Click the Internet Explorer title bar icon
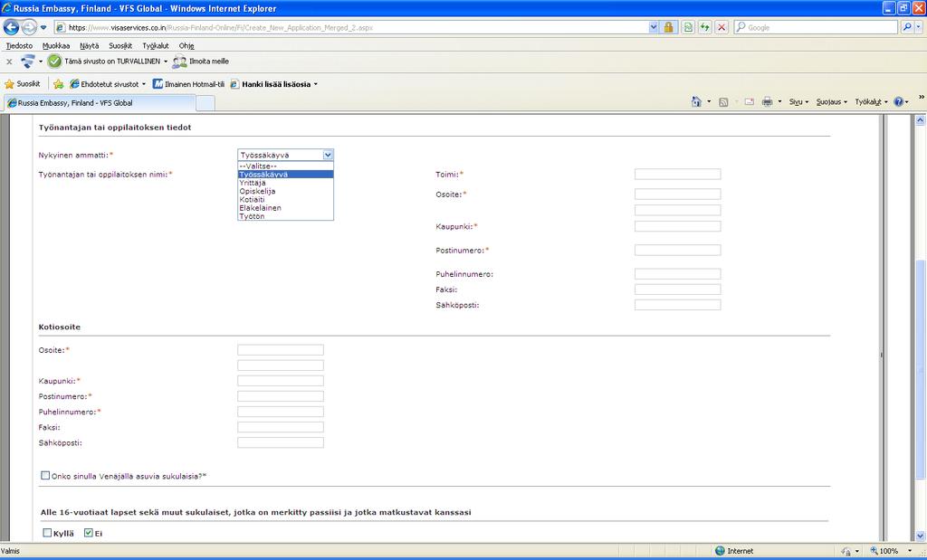 click(6, 8)
